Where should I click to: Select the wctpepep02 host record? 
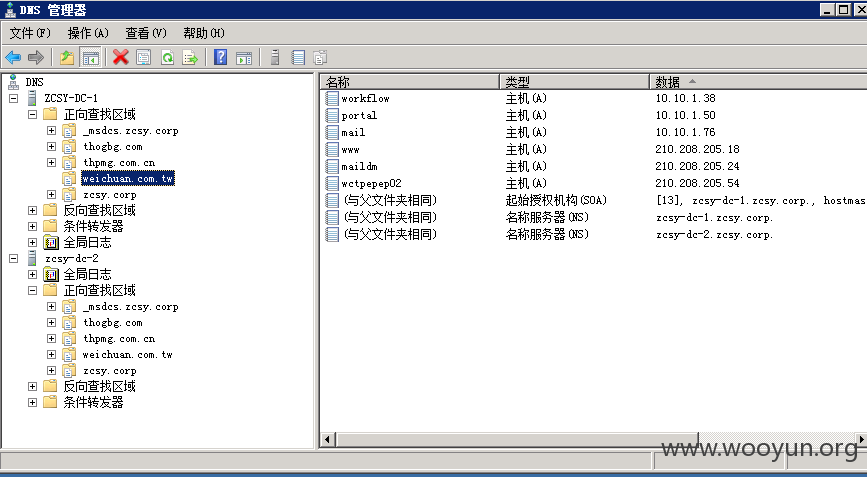click(371, 184)
